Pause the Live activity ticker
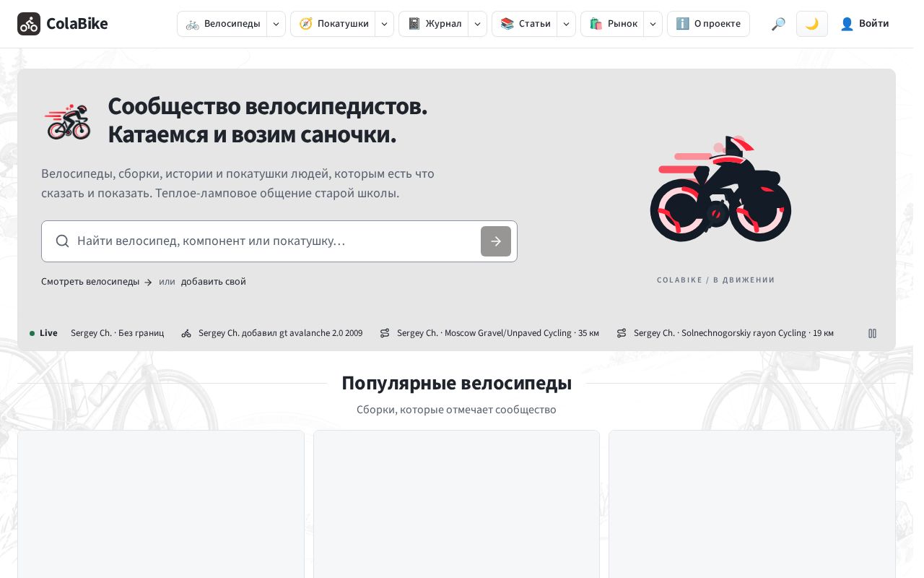Screen dimensions: 924x578 [872, 333]
